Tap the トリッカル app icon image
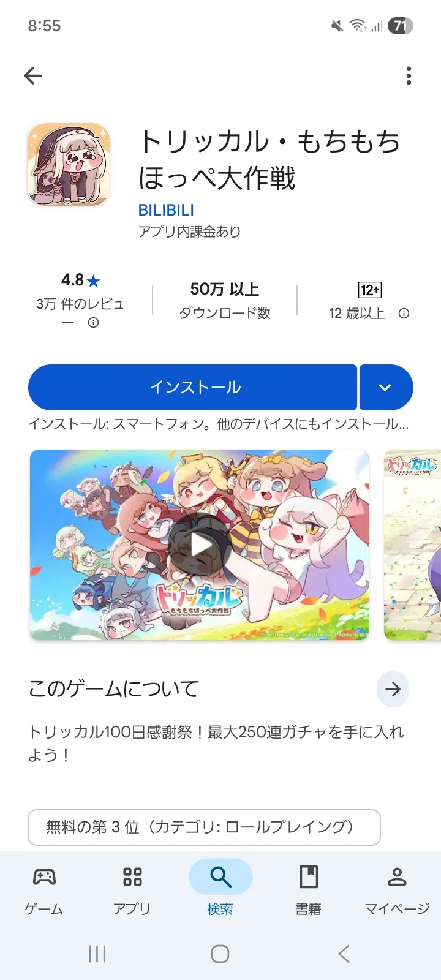441x980 pixels. click(69, 164)
